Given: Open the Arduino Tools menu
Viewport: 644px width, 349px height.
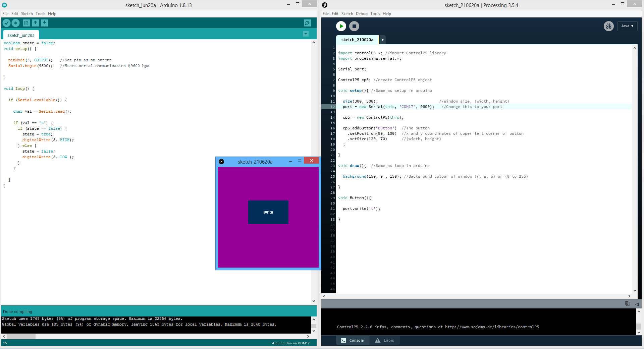Looking at the screenshot, I should [x=40, y=14].
